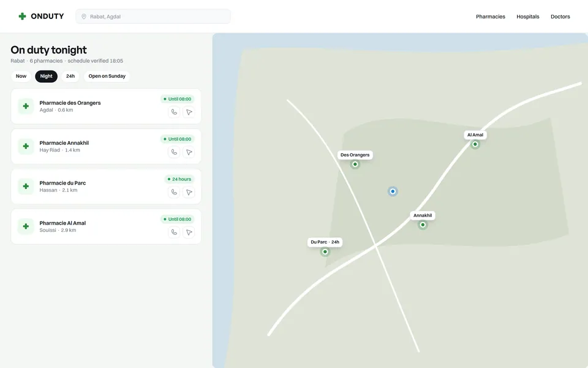Click the Du Parc · 24h map label

[325, 242]
